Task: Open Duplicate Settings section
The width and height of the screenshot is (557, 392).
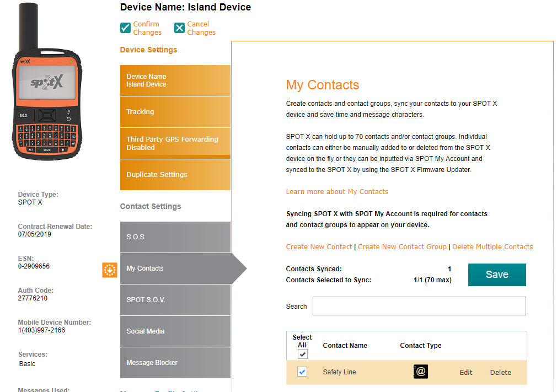Action: click(x=175, y=175)
